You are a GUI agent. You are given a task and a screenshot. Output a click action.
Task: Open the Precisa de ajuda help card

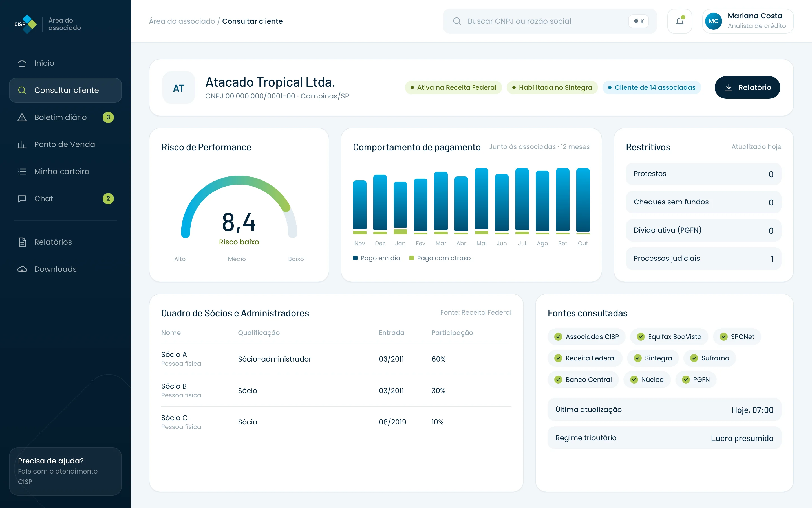[x=65, y=471]
